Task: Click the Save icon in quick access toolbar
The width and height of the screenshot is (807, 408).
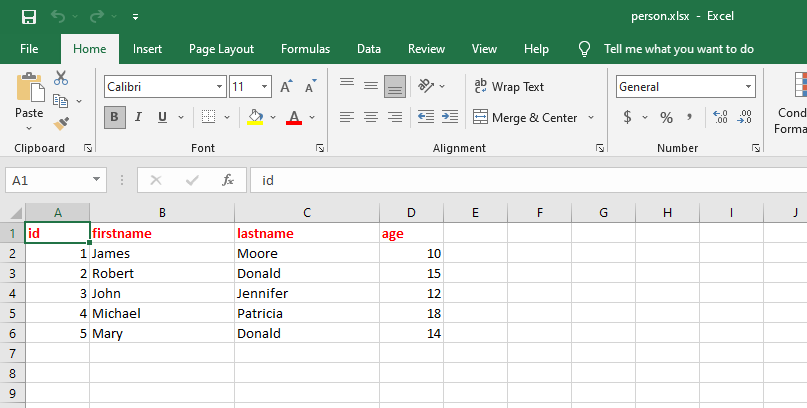Action: point(29,16)
